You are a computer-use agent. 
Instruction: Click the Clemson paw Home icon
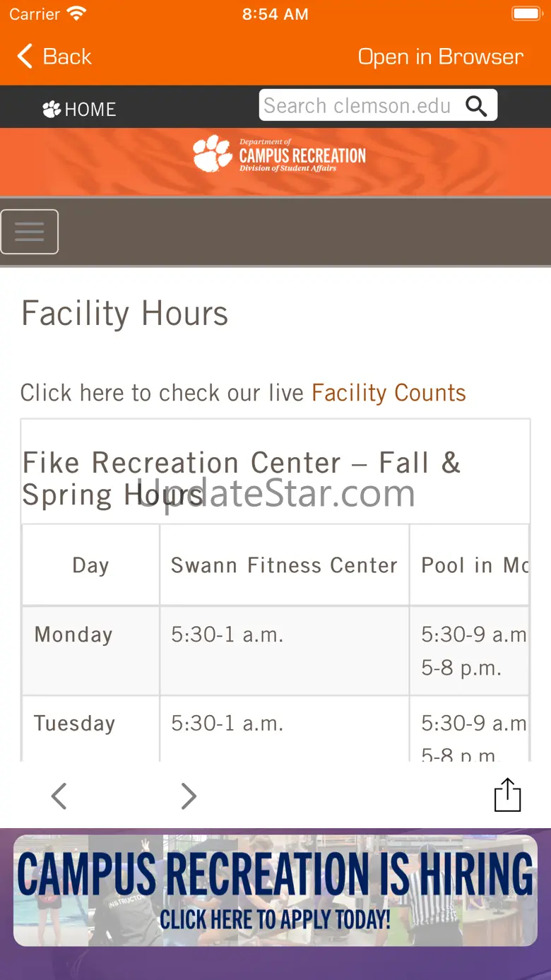coord(52,110)
